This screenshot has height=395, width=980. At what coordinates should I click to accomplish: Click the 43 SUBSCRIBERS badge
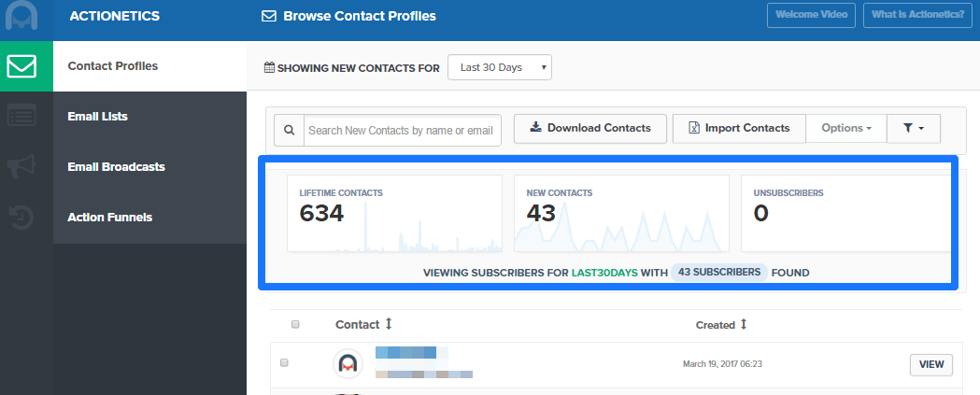coord(719,273)
